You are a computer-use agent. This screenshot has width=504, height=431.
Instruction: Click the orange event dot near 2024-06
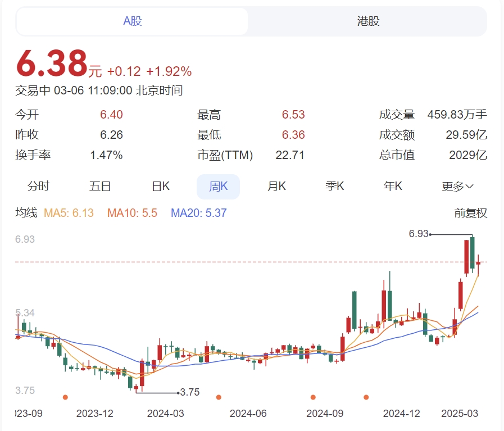[x=219, y=397]
